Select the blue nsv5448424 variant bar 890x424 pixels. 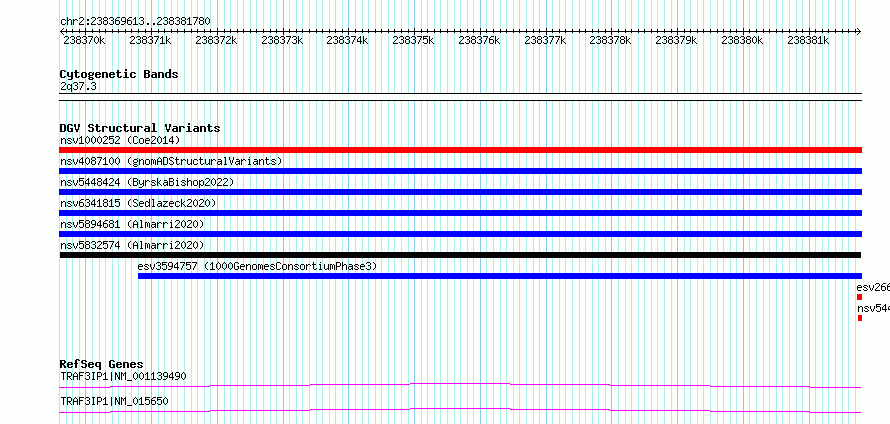tap(460, 192)
